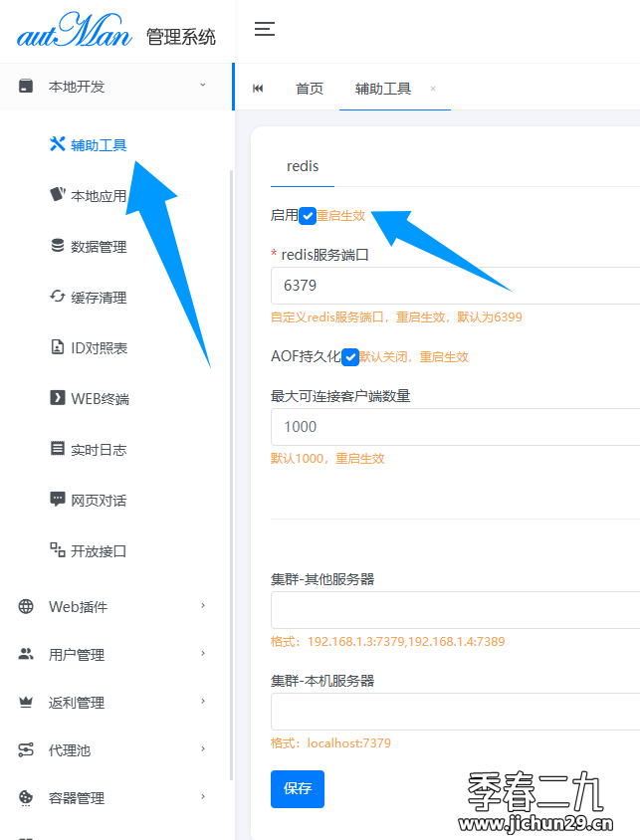Focus the redis服务端口 input field
This screenshot has height=840, width=640.
pos(455,286)
